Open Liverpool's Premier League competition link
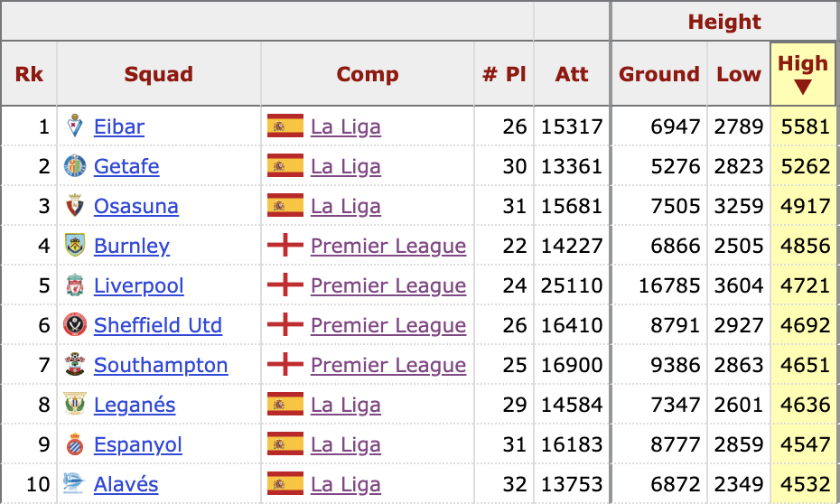Viewport: 840px width, 504px height. point(388,285)
